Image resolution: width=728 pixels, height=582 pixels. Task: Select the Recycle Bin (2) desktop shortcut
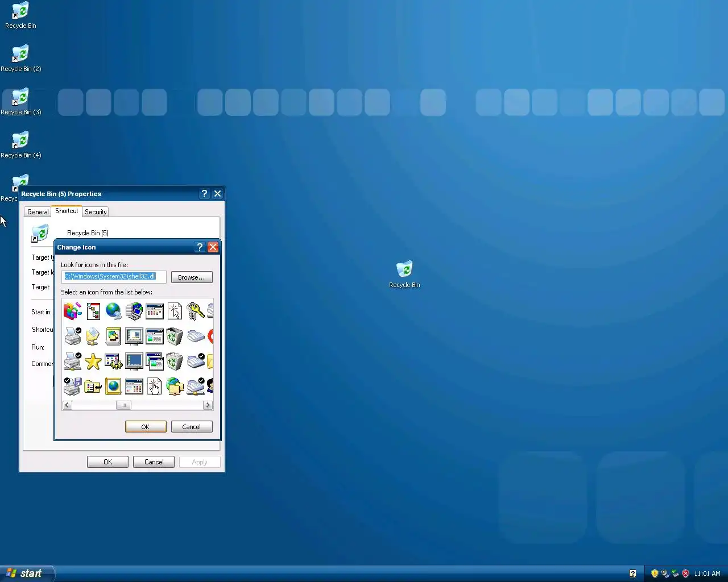click(x=20, y=59)
